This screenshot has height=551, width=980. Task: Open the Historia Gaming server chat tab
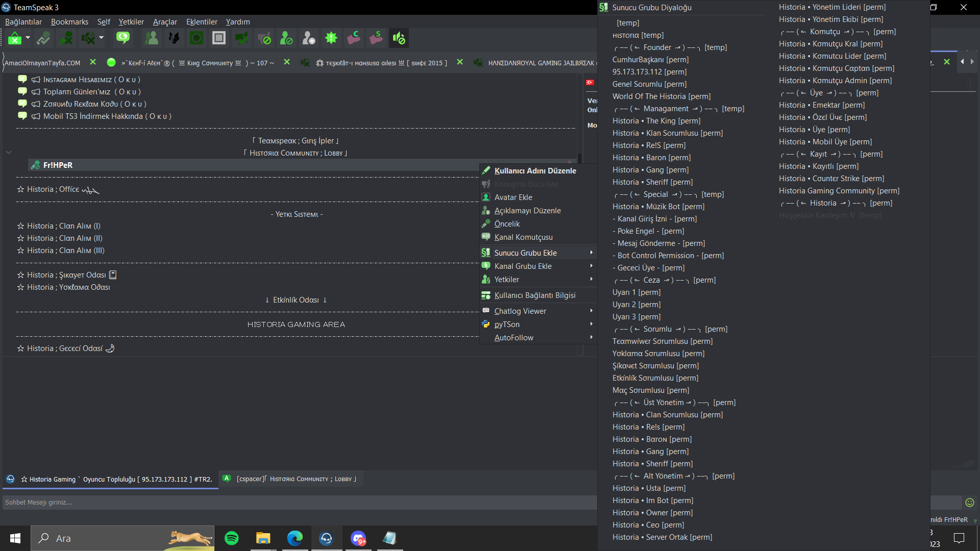pos(110,479)
